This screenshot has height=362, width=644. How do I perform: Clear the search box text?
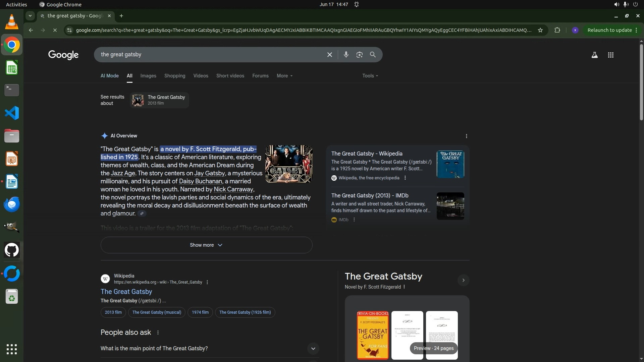click(329, 55)
